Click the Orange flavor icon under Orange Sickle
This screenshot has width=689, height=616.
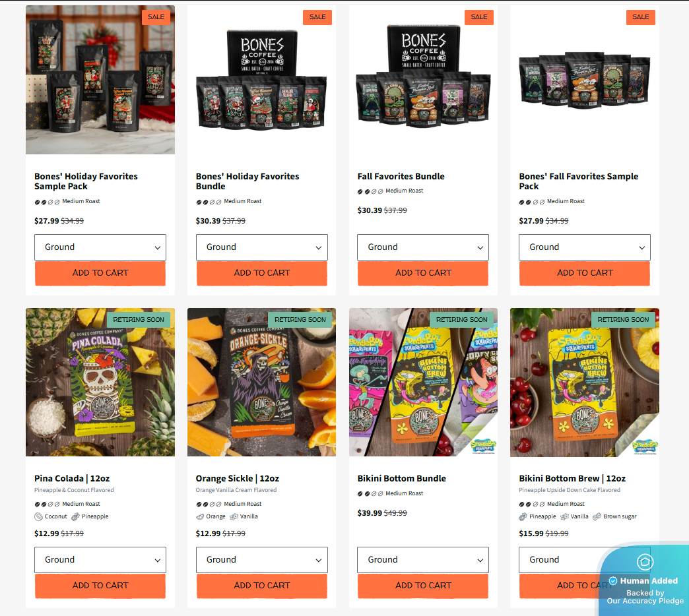click(x=200, y=517)
